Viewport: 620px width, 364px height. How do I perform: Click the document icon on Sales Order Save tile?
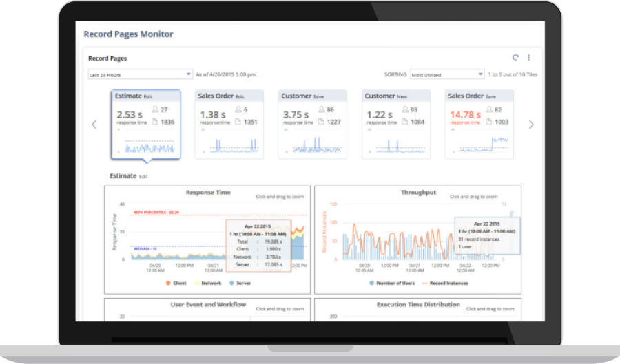tap(488, 122)
